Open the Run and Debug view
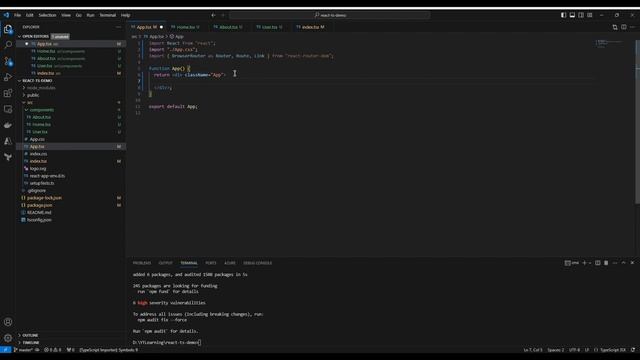 coord(8,77)
